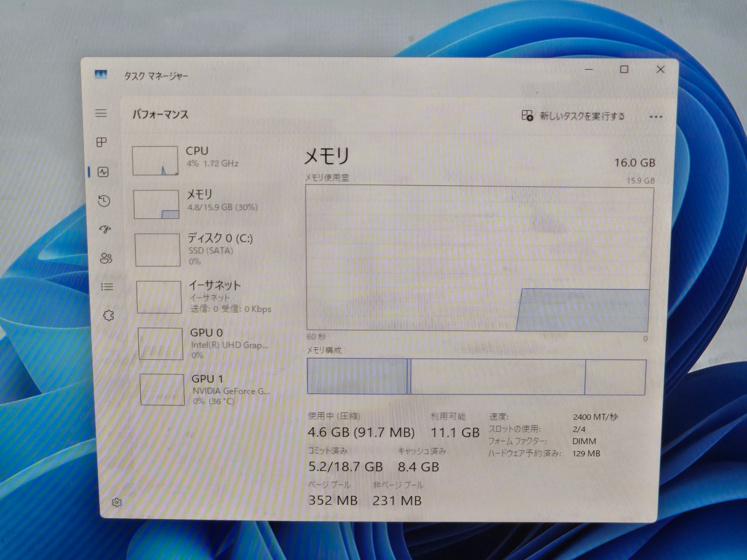Open the App history icon
The width and height of the screenshot is (747, 560).
coord(104,201)
